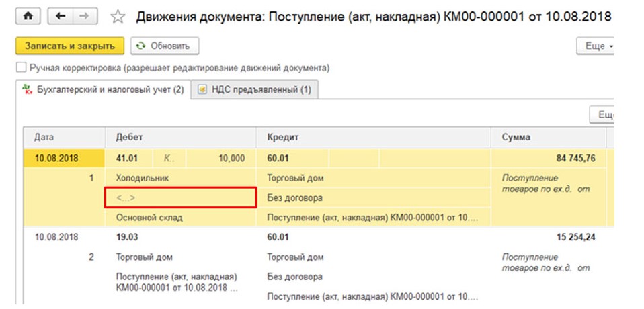644x309 pixels.
Task: Click the Дт/Кт icon on accounting tab
Action: [27, 89]
